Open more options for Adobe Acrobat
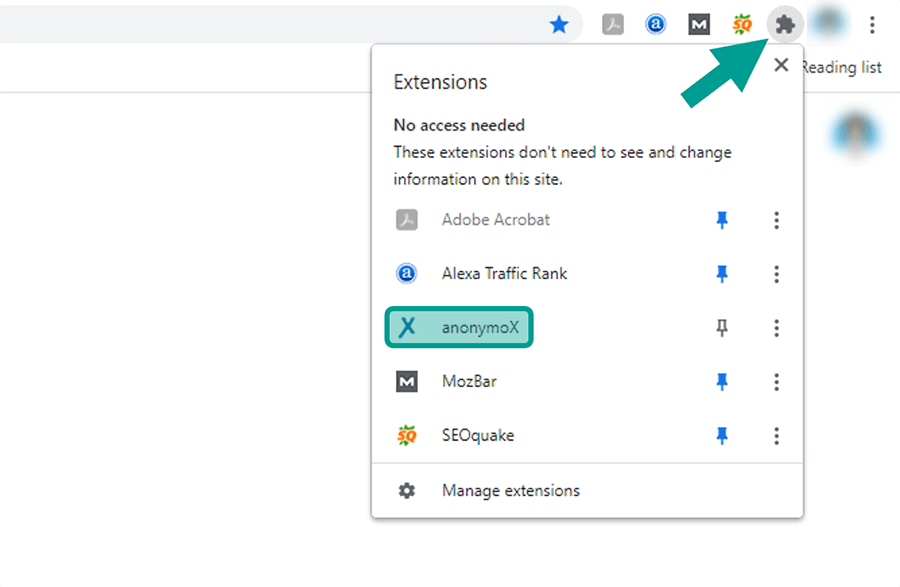Screen dimensions: 900x587 776,220
